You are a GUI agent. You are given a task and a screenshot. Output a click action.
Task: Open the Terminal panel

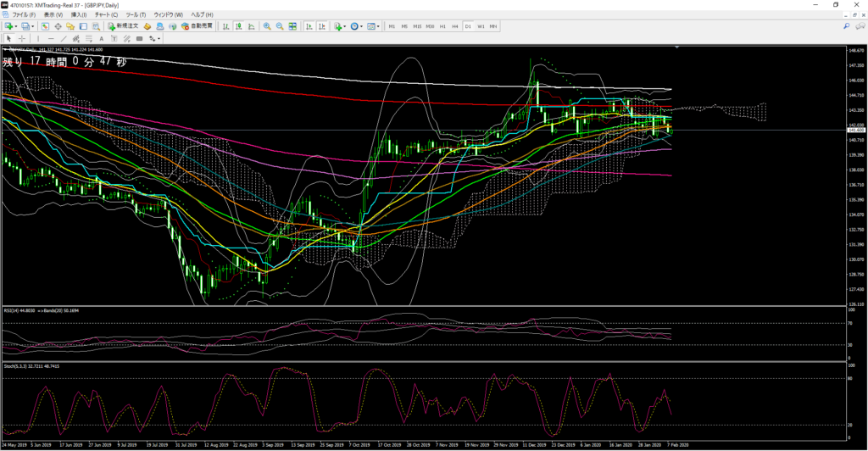83,26
